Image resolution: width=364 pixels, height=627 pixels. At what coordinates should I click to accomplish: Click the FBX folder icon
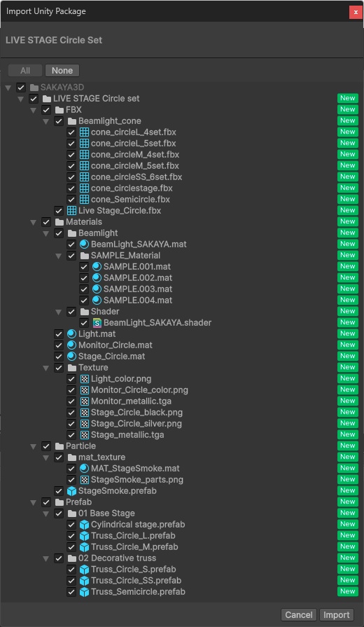59,109
